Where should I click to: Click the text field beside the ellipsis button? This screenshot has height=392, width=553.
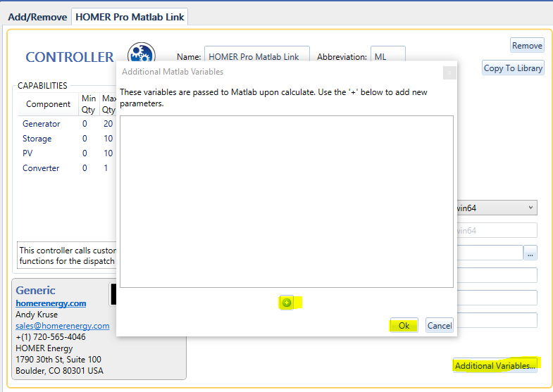click(x=490, y=253)
